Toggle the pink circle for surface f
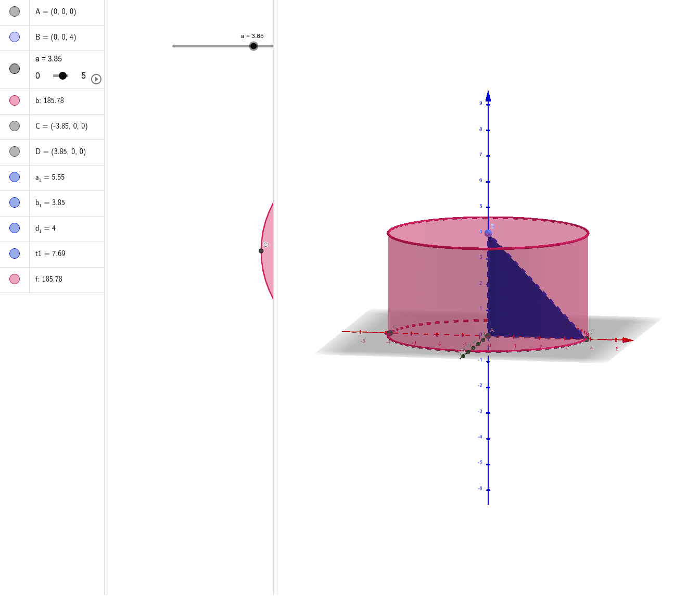 pos(15,279)
